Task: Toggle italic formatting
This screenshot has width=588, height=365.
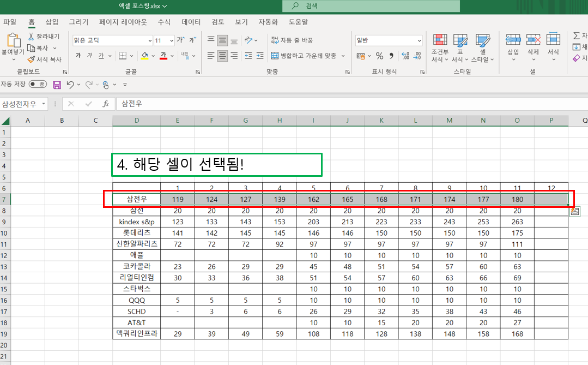Action: 89,56
